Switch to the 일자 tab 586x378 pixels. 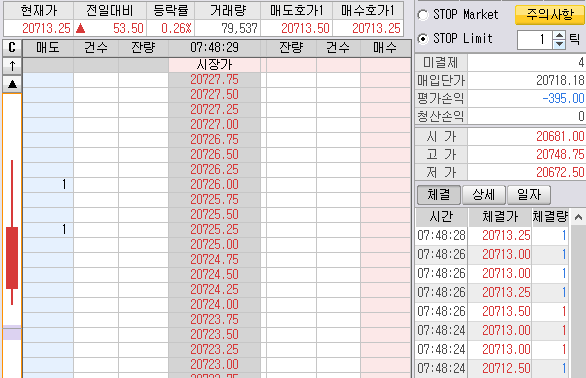pos(529,195)
